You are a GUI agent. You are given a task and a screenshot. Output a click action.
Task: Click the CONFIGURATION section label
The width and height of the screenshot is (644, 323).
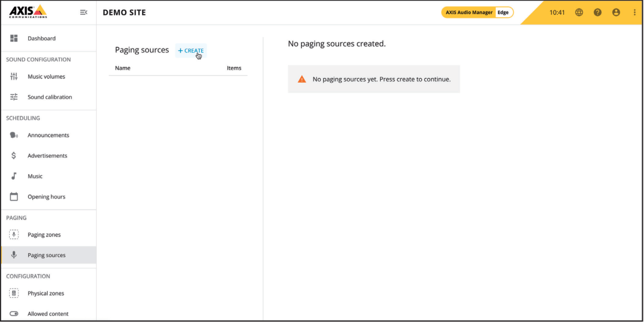(x=28, y=276)
